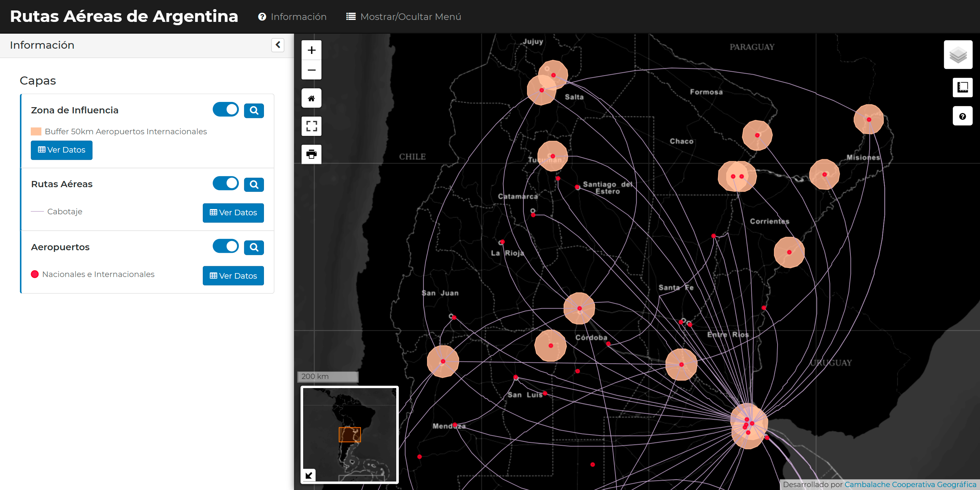Image resolution: width=980 pixels, height=490 pixels.
Task: Minimize the overview minimap
Action: coord(309,475)
